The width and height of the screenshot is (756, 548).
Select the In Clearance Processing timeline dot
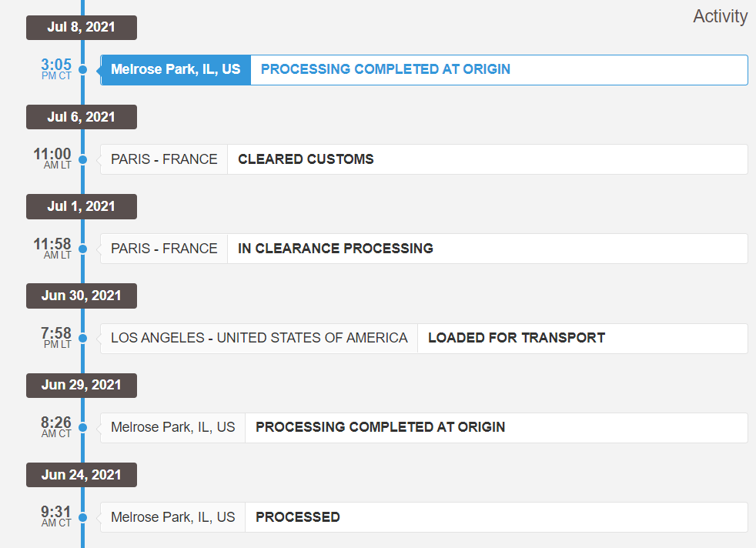click(82, 249)
